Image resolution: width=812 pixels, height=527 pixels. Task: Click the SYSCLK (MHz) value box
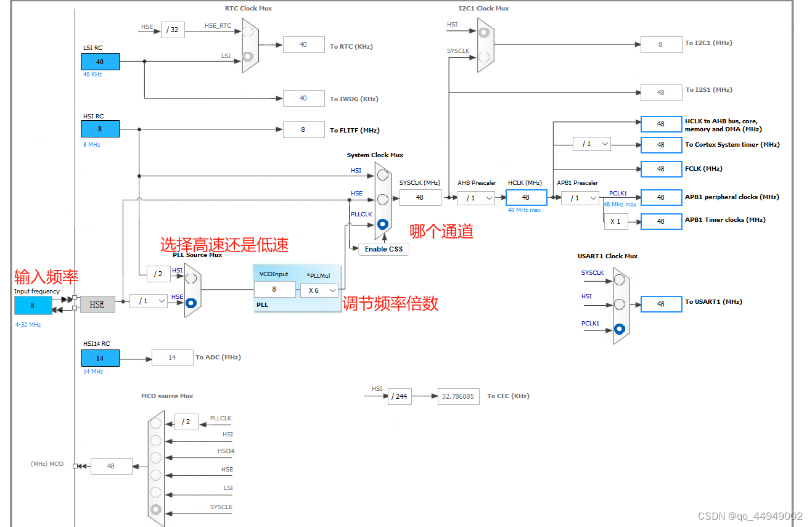coord(420,197)
